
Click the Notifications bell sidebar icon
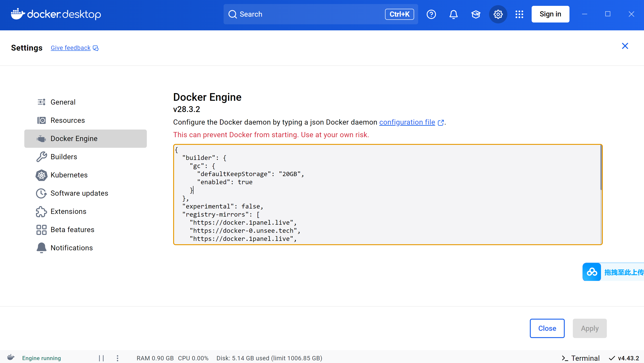[x=41, y=248]
